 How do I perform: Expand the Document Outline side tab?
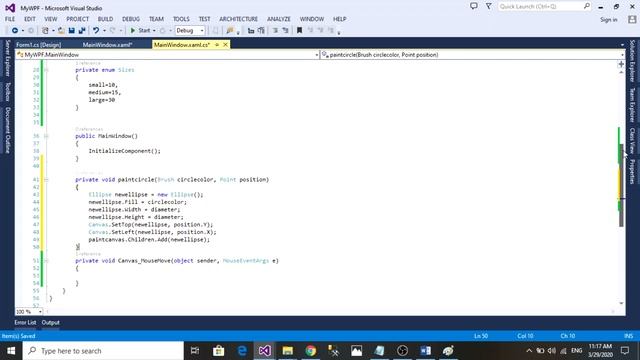[7, 130]
